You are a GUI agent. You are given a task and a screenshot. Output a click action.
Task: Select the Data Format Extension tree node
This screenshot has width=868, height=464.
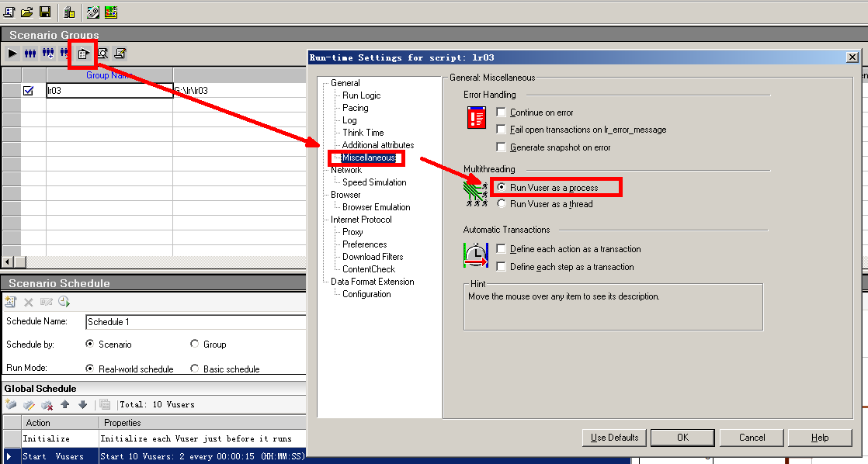point(373,282)
